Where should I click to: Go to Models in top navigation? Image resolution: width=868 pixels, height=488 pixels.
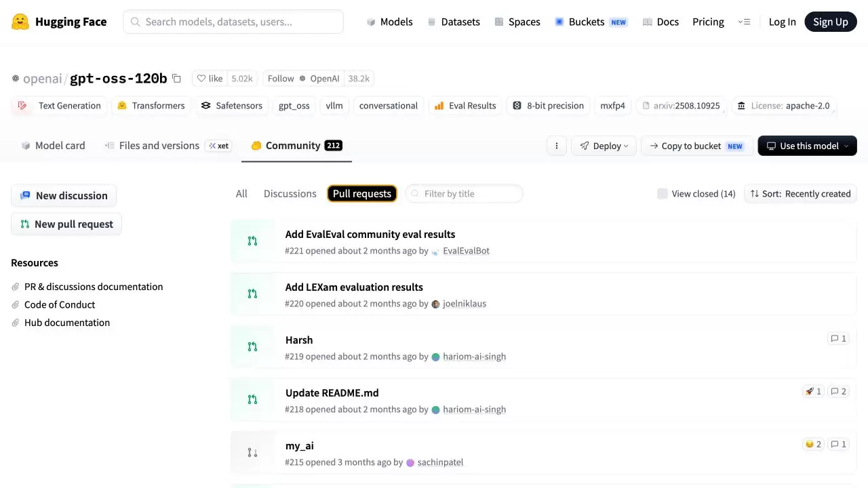389,22
